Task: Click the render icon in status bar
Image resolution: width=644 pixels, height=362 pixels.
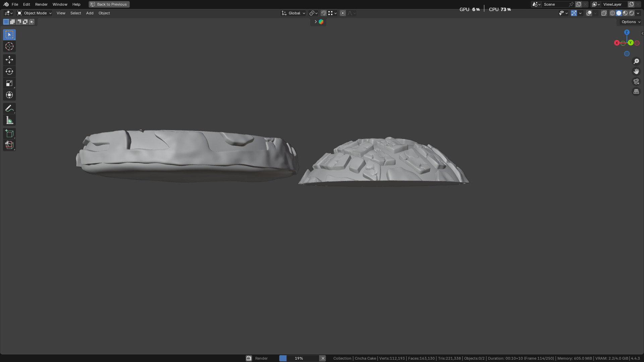Action: pyautogui.click(x=249, y=358)
